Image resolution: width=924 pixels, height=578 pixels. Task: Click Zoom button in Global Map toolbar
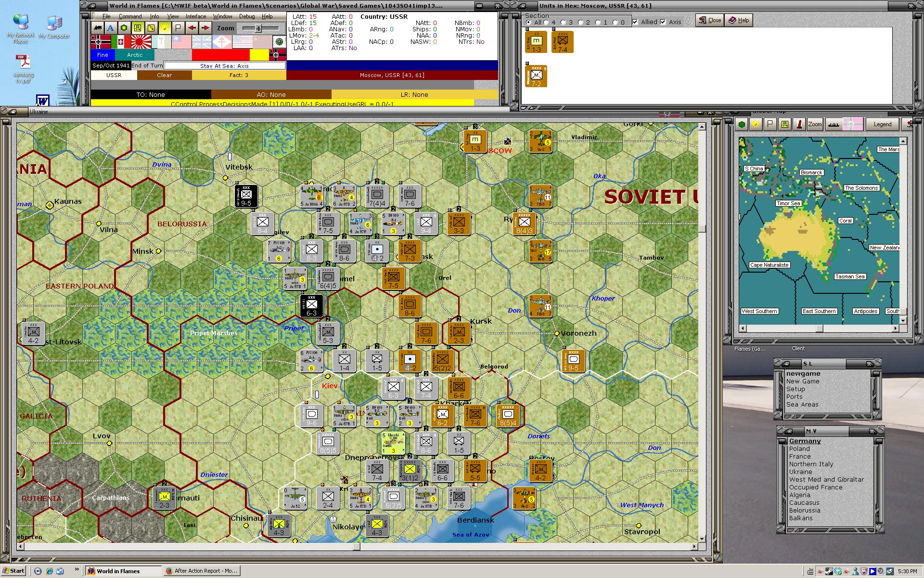pos(814,124)
